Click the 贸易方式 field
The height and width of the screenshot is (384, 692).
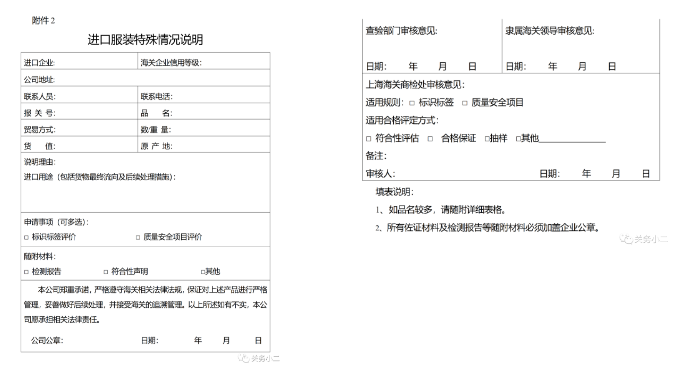(79, 128)
